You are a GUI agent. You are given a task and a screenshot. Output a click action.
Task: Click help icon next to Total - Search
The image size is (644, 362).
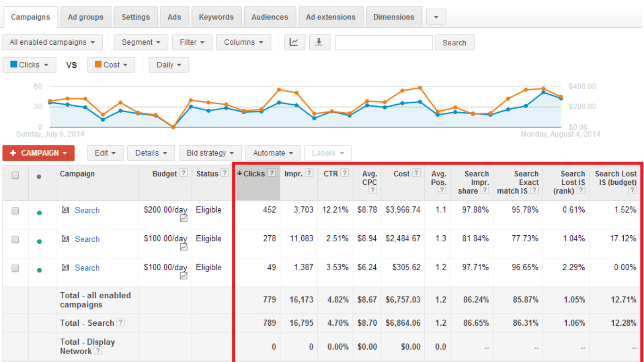121,323
